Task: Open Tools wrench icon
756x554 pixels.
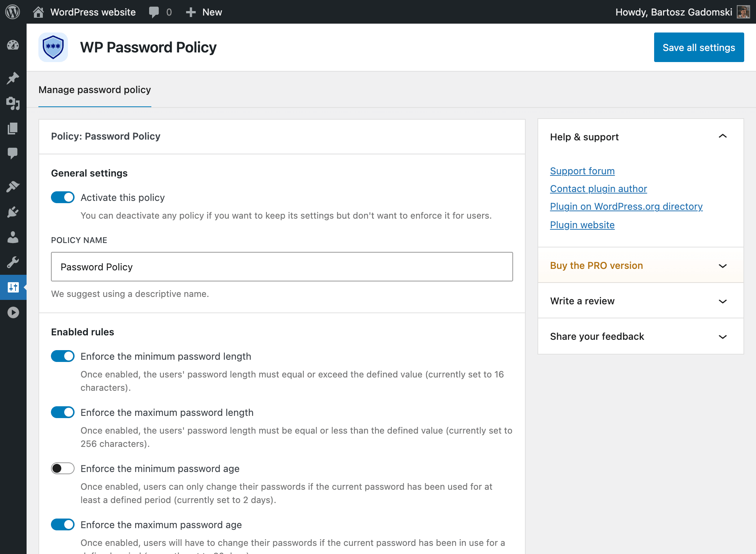Action: [13, 262]
